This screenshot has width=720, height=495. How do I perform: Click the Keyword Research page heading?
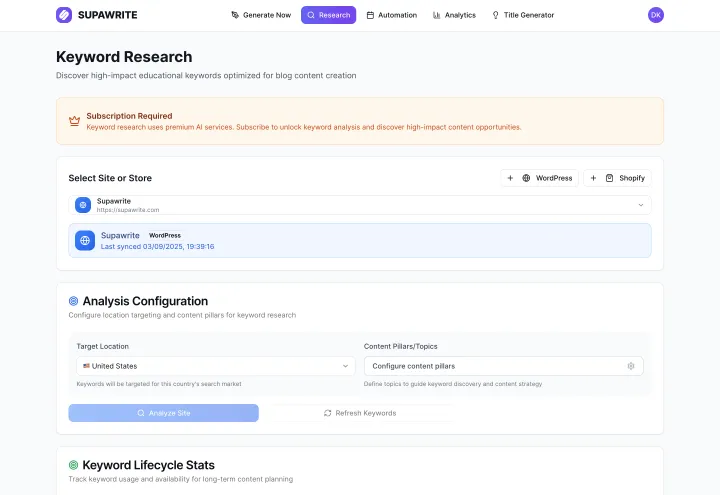[124, 57]
